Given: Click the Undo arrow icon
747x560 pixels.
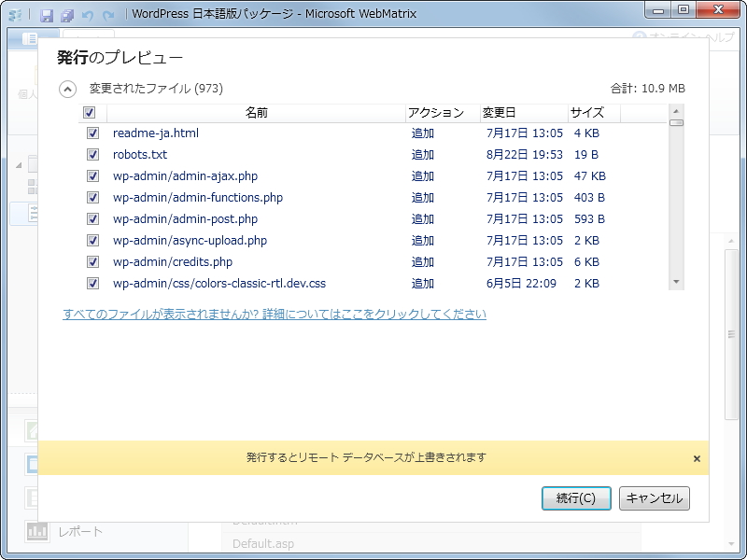Looking at the screenshot, I should point(87,14).
